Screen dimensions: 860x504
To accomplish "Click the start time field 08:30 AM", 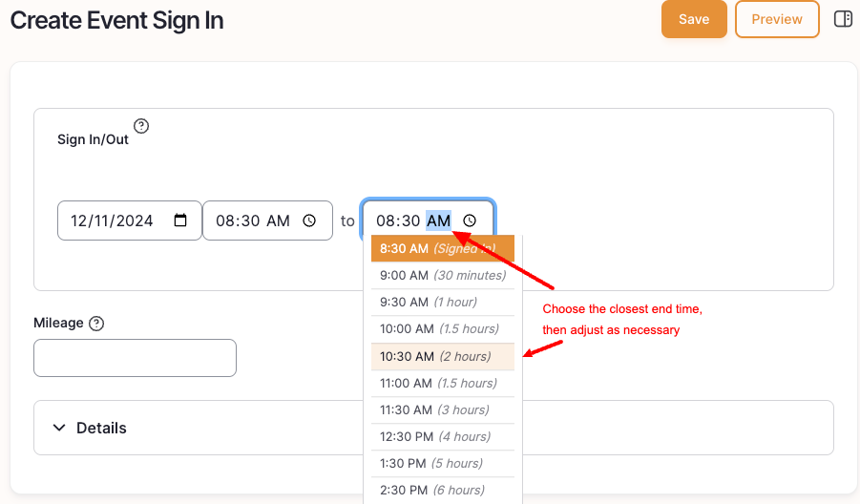I will coord(267,220).
